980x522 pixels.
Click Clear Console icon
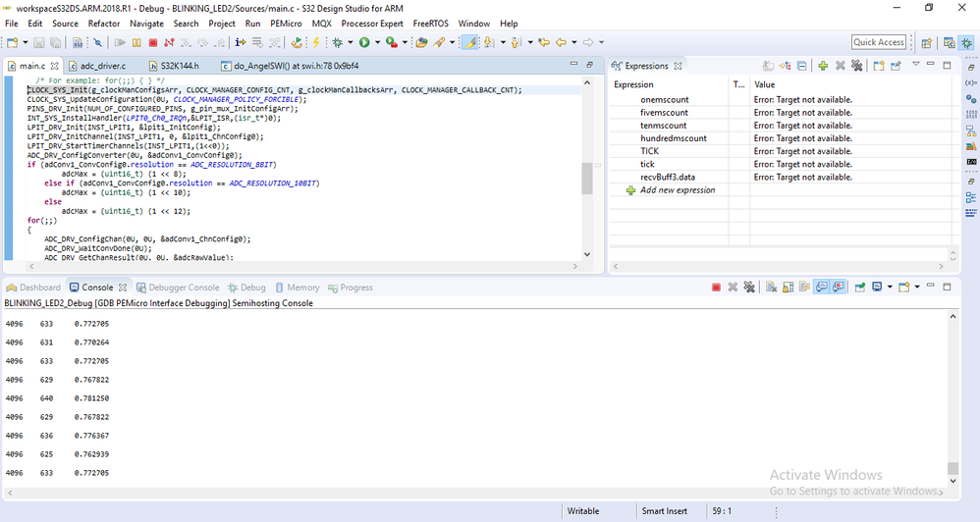[x=771, y=287]
